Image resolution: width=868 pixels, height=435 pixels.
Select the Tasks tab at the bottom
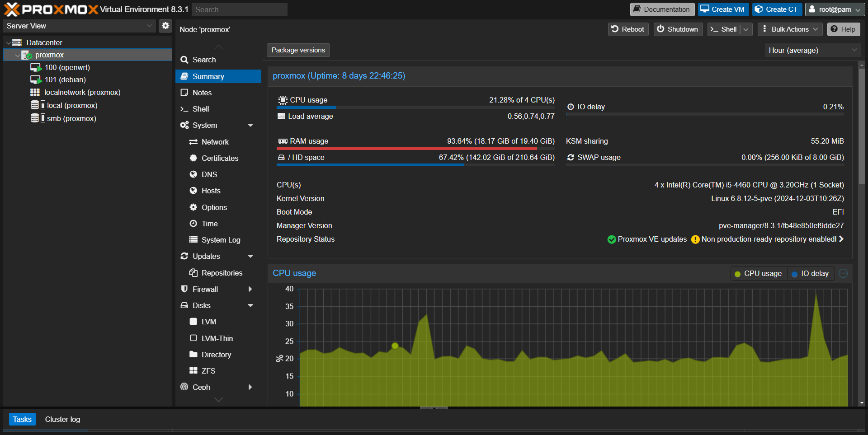(x=22, y=419)
